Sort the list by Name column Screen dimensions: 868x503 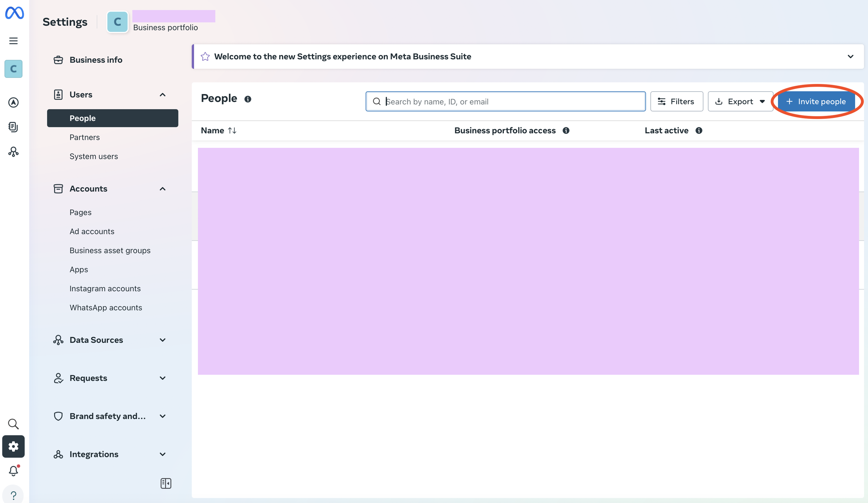coord(232,130)
